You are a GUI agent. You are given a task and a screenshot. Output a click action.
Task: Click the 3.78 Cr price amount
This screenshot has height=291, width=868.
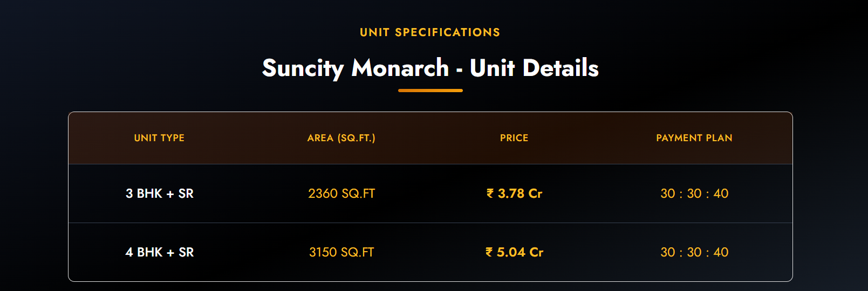pos(520,193)
